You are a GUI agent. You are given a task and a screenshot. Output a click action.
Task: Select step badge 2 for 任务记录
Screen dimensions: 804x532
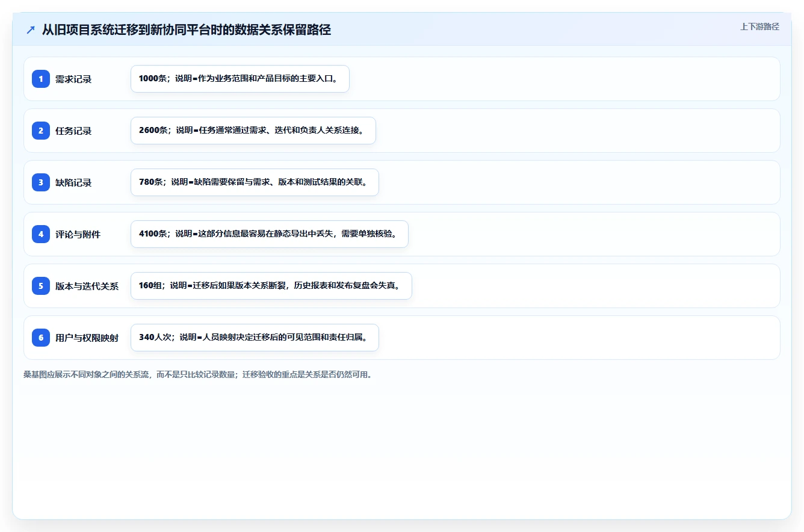[41, 131]
